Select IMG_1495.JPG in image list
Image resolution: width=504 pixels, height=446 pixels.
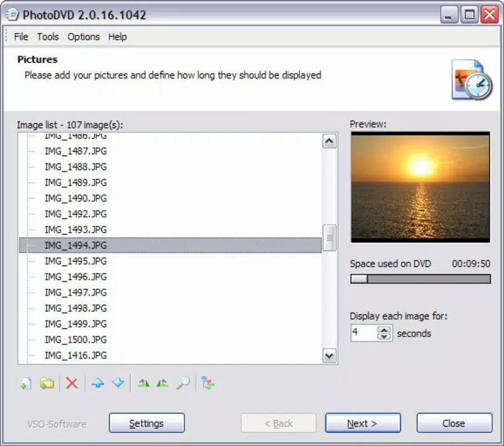click(x=76, y=261)
